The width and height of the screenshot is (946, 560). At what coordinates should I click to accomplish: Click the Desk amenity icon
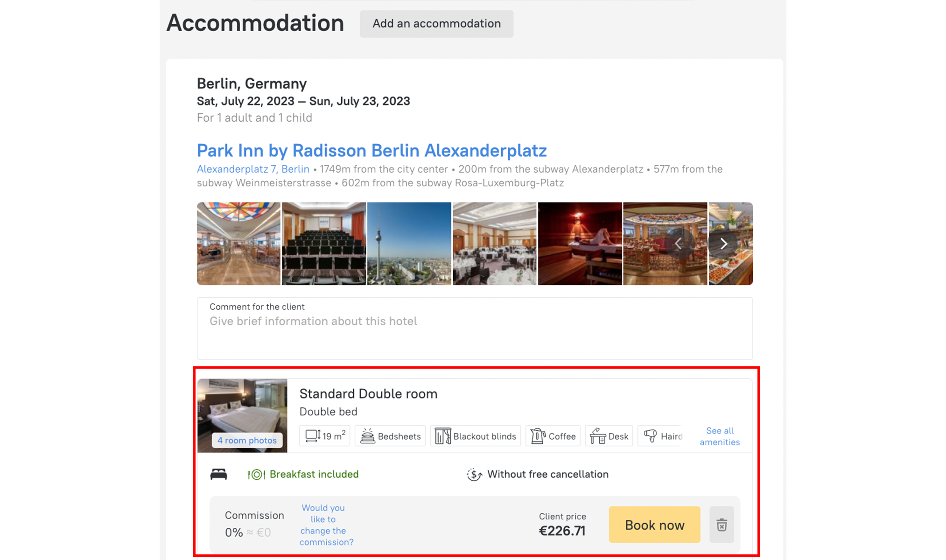pos(597,436)
